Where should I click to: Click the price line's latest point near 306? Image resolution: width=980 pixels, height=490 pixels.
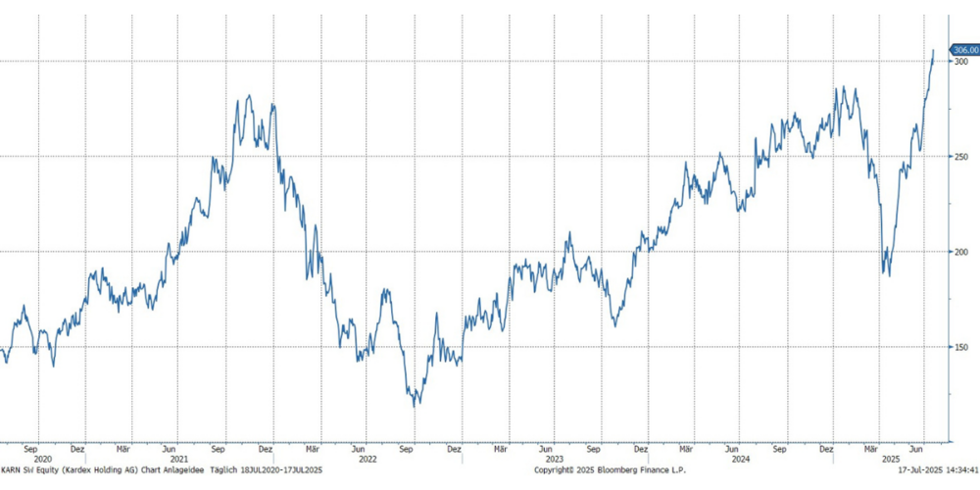click(x=933, y=50)
